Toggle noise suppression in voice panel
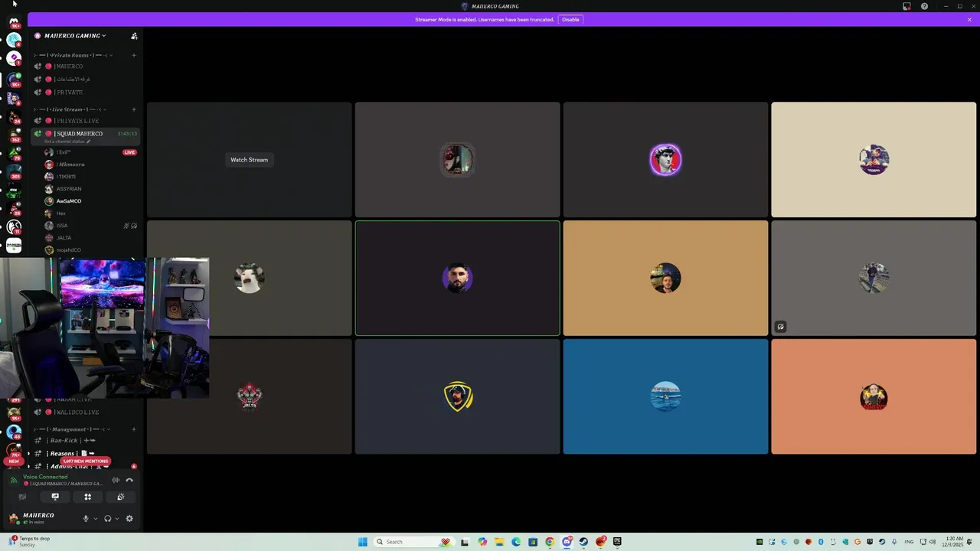The height and width of the screenshot is (551, 980). [116, 481]
